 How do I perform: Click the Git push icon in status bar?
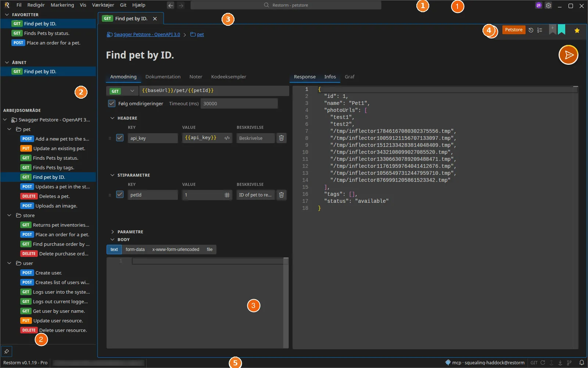coord(552,362)
